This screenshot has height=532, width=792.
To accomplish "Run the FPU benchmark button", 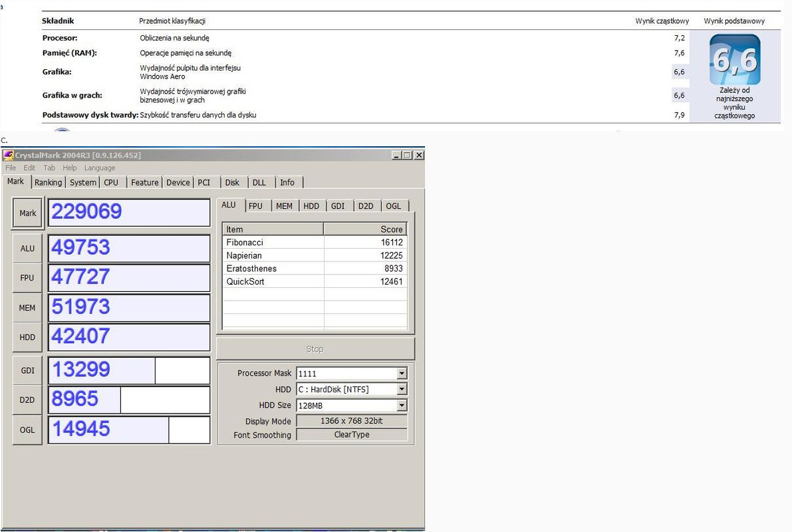I will pyautogui.click(x=28, y=278).
